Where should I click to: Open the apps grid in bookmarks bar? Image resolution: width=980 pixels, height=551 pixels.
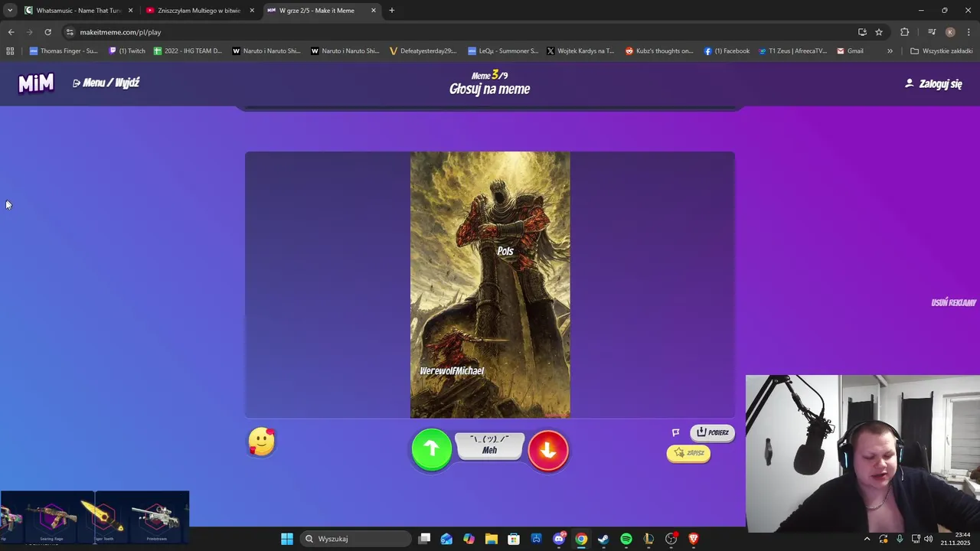coord(10,51)
